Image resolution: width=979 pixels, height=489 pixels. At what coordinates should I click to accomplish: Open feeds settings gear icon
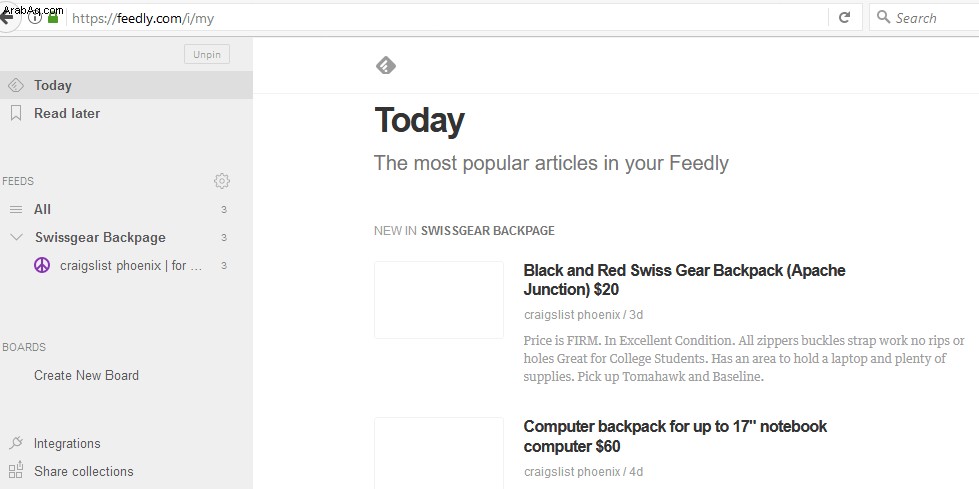[222, 181]
